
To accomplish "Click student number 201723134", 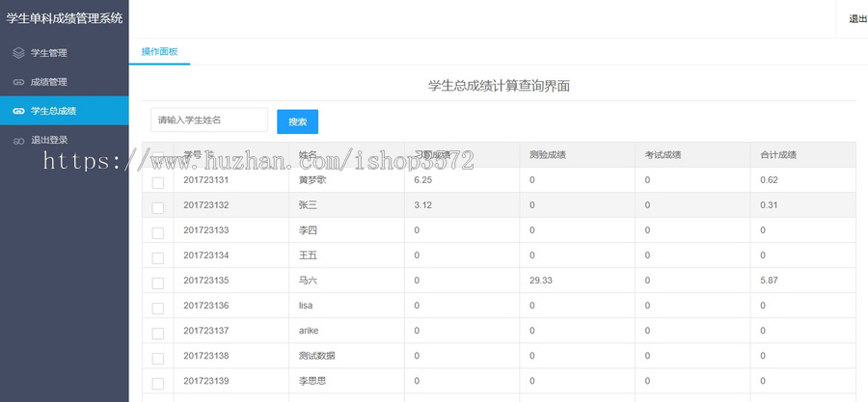I will point(206,255).
